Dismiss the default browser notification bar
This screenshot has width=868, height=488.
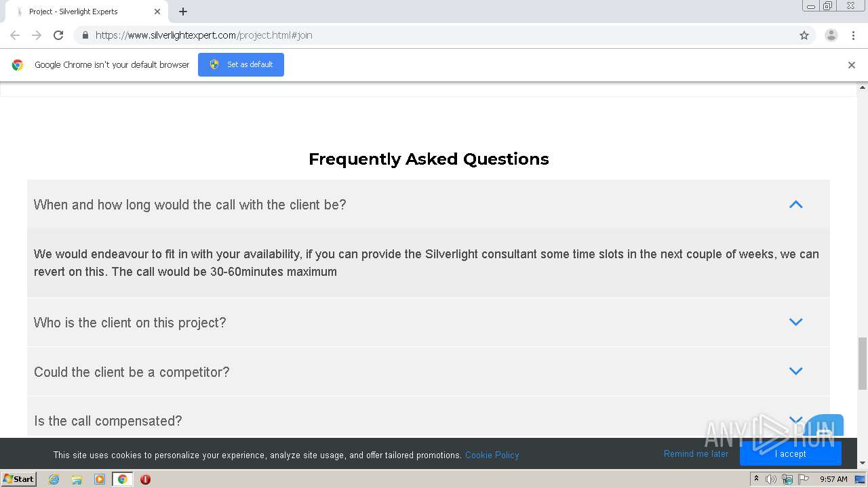(851, 65)
